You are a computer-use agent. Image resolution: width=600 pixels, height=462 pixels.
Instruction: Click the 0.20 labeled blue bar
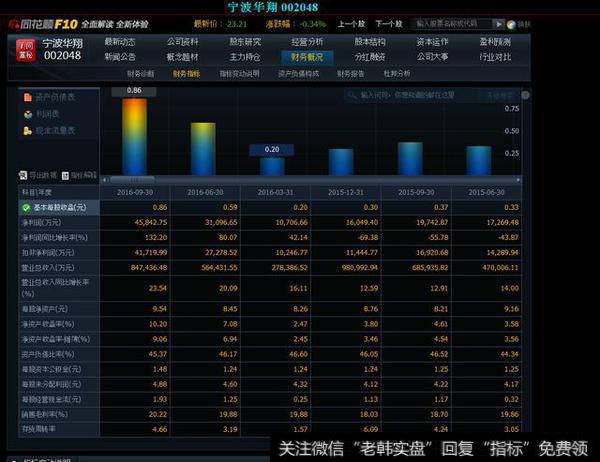click(272, 166)
